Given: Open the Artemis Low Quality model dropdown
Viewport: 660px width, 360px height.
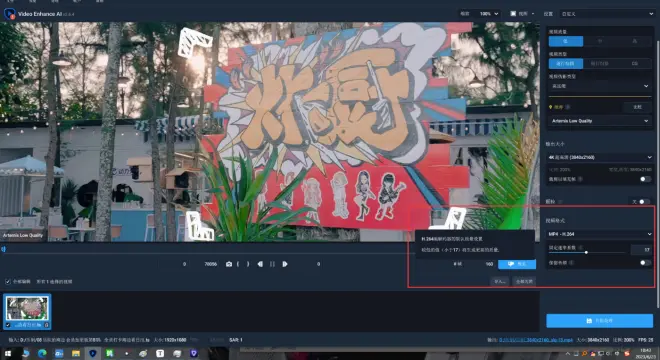Looking at the screenshot, I should point(600,121).
